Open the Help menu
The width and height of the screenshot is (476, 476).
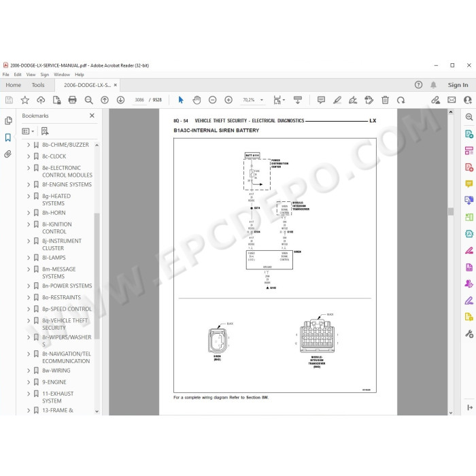[x=80, y=75]
